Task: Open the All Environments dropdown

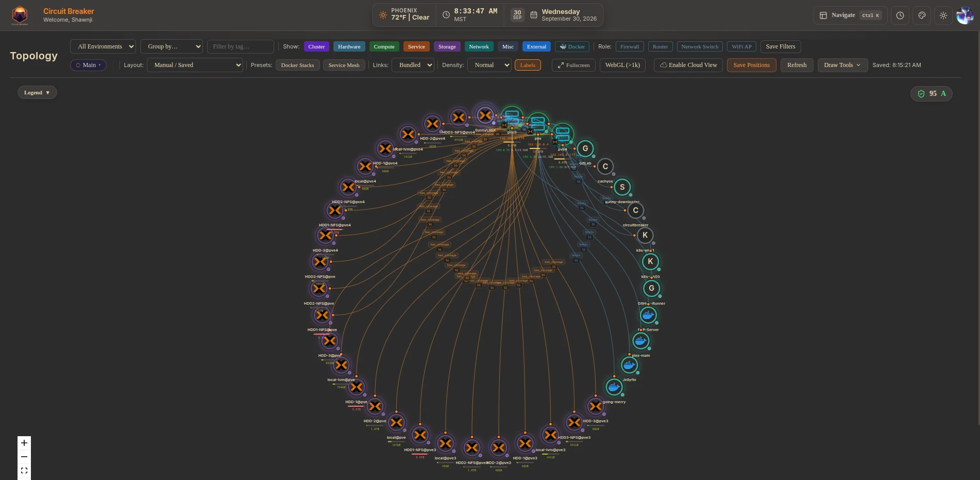Action: pyautogui.click(x=103, y=46)
